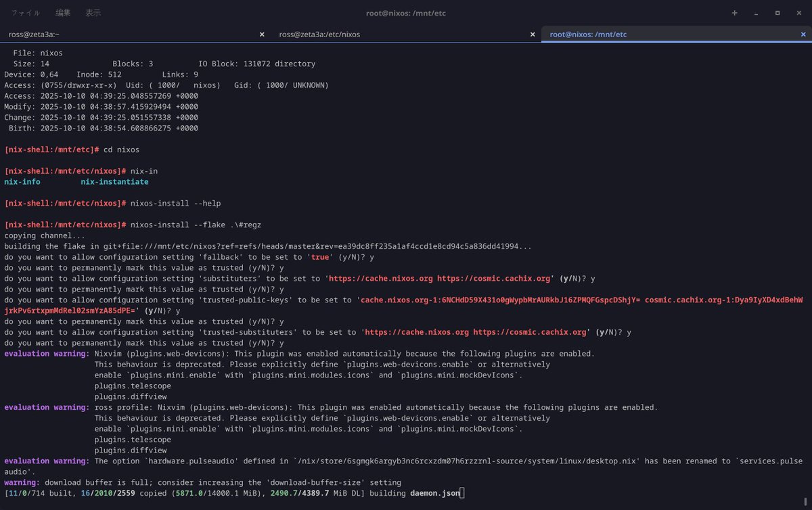This screenshot has width=812, height=510.
Task: Click the 'Access: (0755/drwxr-xr-x)' permissions line
Action: (166, 85)
